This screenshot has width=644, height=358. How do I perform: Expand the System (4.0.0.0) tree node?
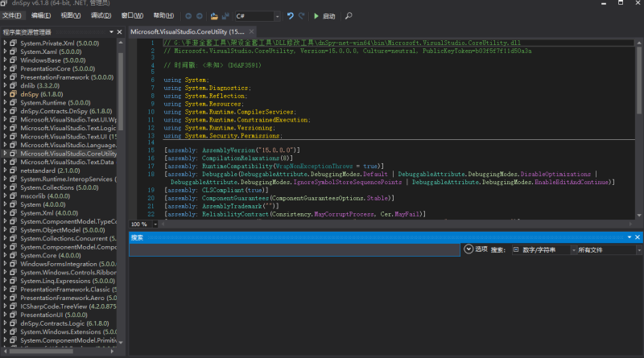pos(5,204)
